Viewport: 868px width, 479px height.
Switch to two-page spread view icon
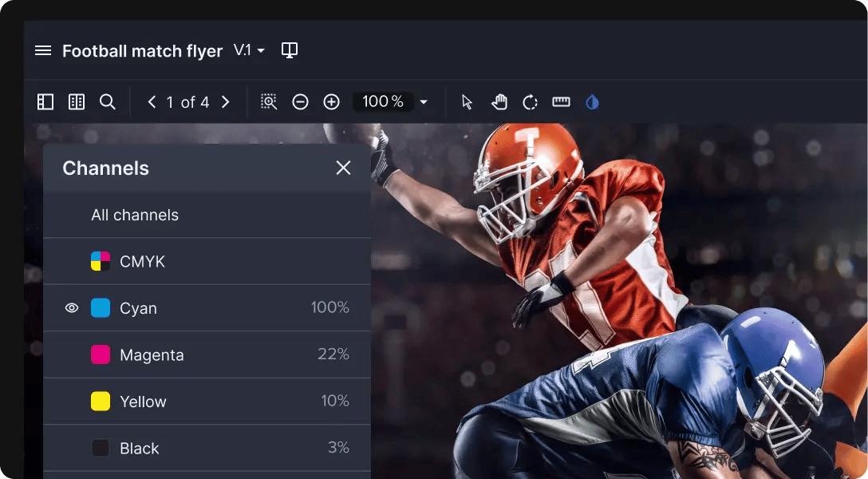[x=76, y=101]
